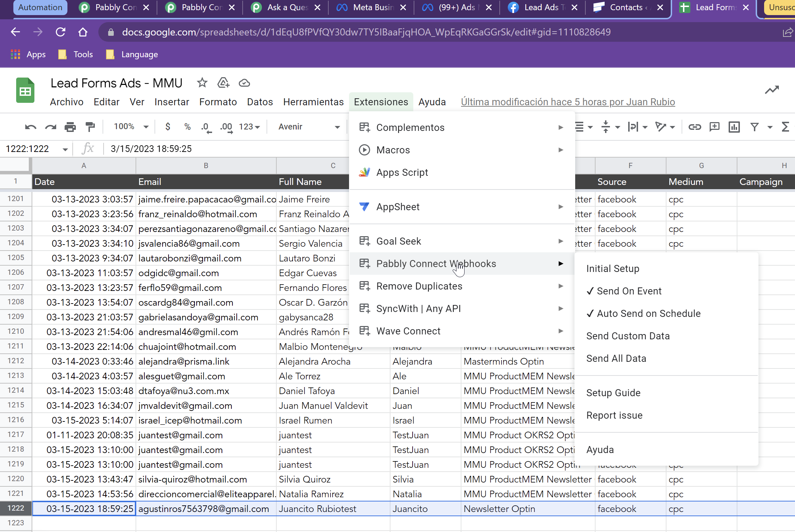Open the Insertar menu
This screenshot has width=795, height=532.
point(172,102)
